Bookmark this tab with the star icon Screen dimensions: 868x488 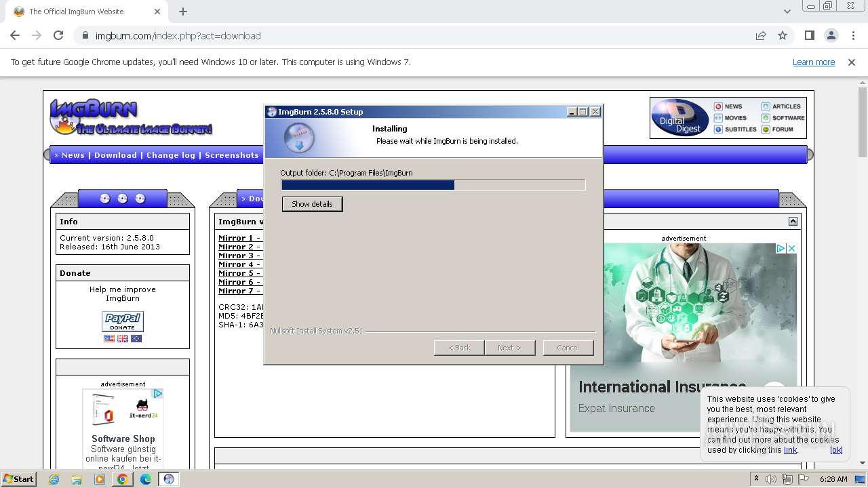coord(783,35)
